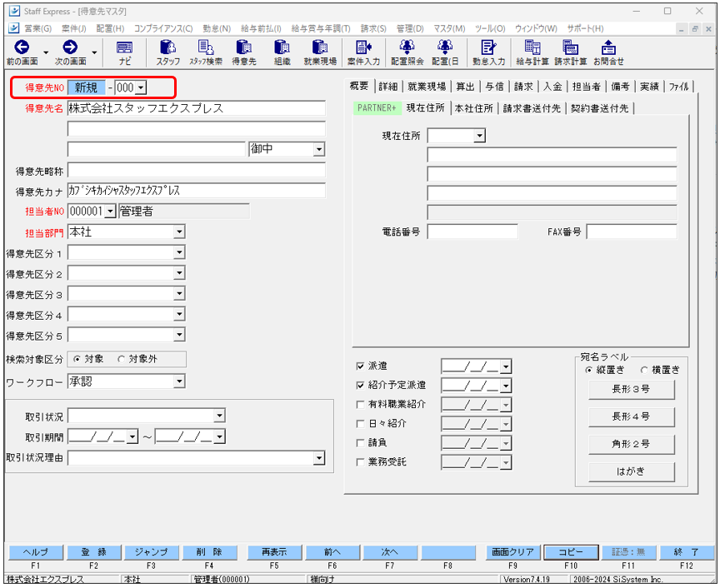The height and width of the screenshot is (588, 720).
Task: Click the Staff Express app icon in menu bar
Action: (x=14, y=28)
